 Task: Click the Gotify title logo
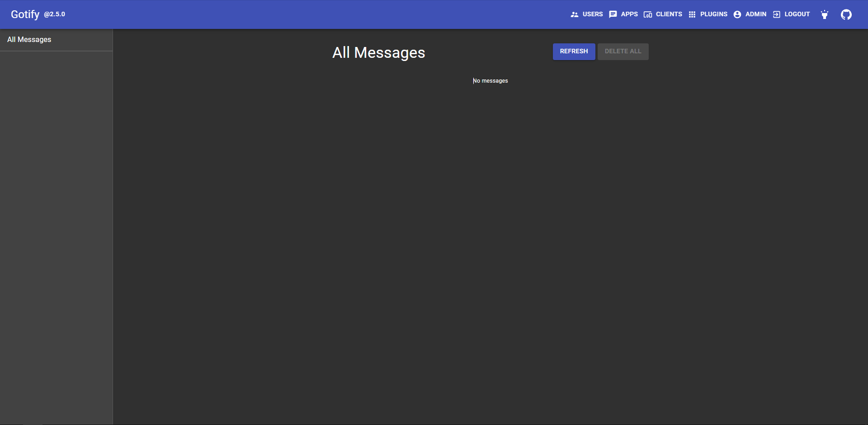[25, 14]
